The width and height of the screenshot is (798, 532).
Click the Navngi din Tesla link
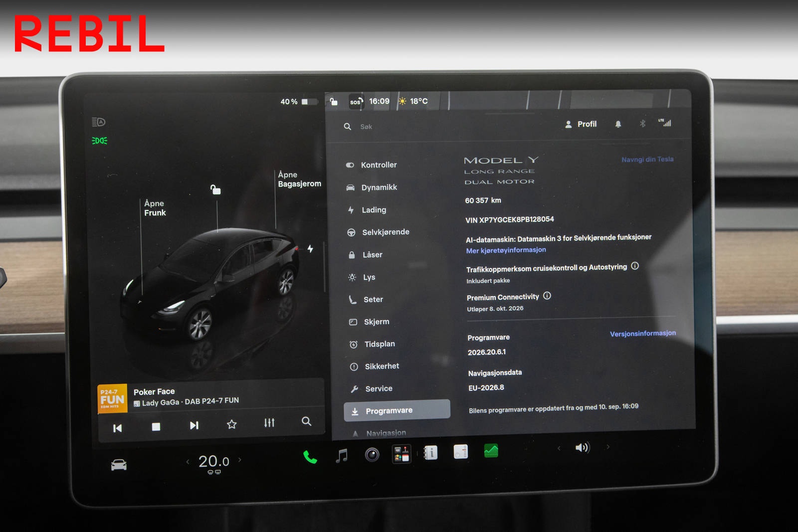[647, 160]
